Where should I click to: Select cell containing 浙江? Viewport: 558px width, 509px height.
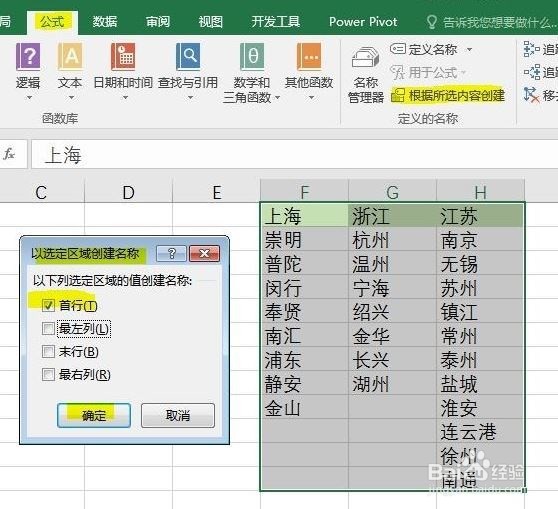coord(393,215)
